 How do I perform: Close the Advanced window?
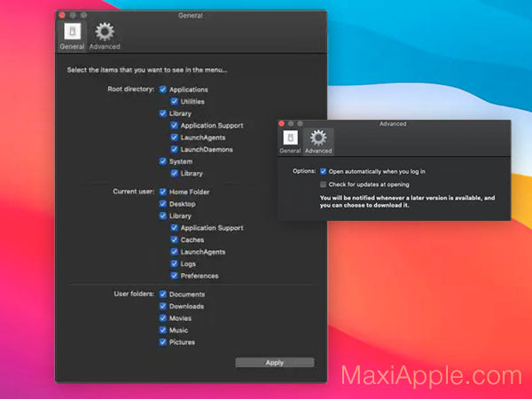tap(281, 123)
